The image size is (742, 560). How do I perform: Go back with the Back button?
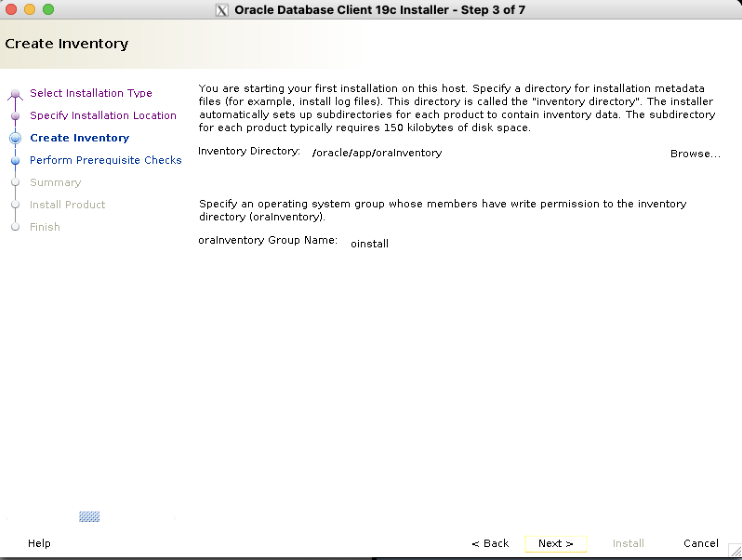pyautogui.click(x=490, y=544)
